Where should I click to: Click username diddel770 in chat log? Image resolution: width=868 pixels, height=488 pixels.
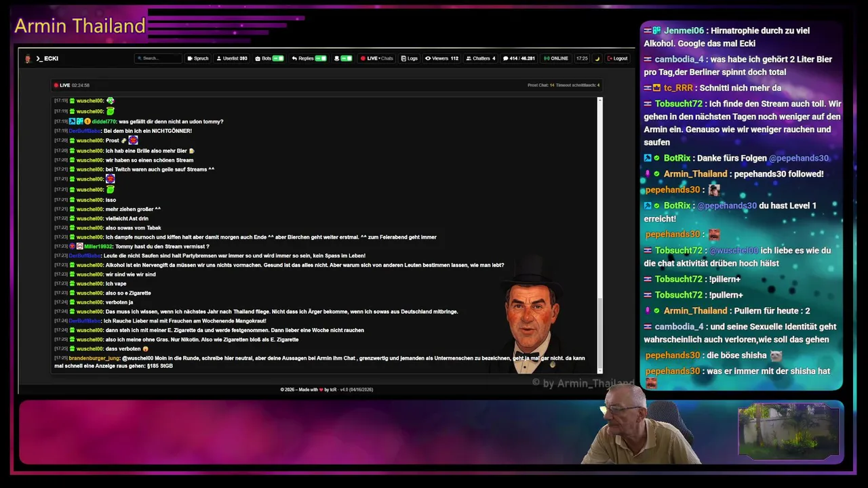(104, 121)
